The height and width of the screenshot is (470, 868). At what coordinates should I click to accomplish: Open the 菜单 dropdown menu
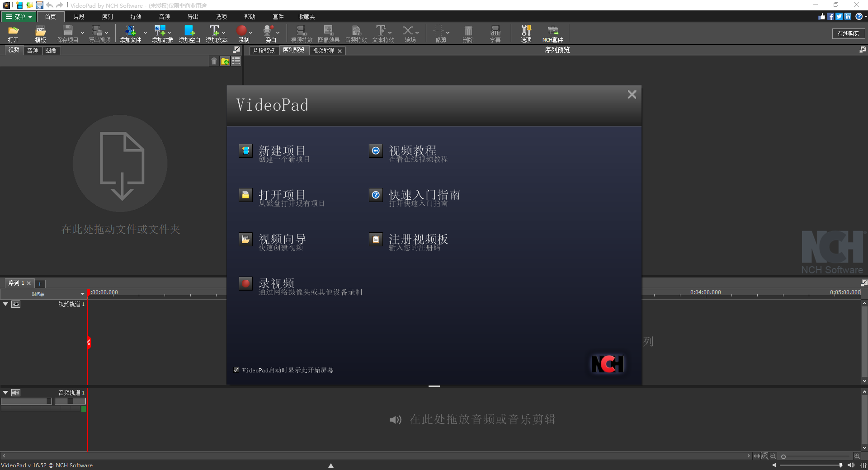point(19,17)
